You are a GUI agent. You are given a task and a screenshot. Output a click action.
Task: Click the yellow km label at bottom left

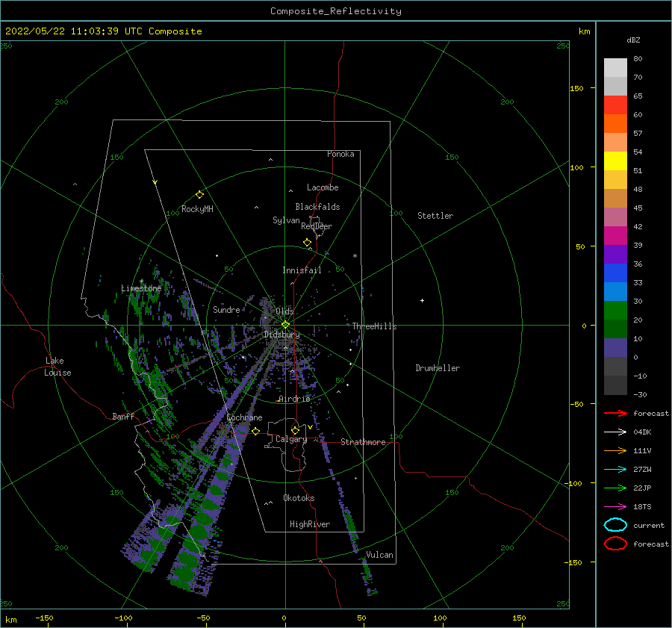pos(11,620)
